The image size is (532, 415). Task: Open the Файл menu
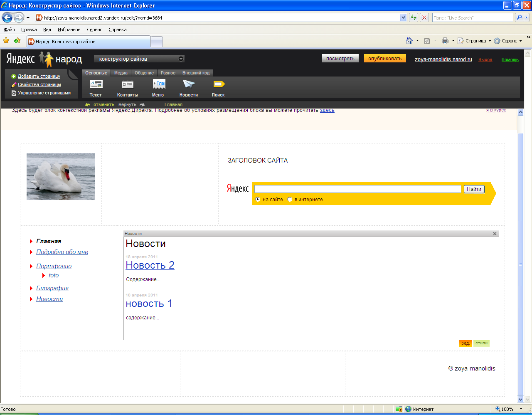pyautogui.click(x=9, y=30)
